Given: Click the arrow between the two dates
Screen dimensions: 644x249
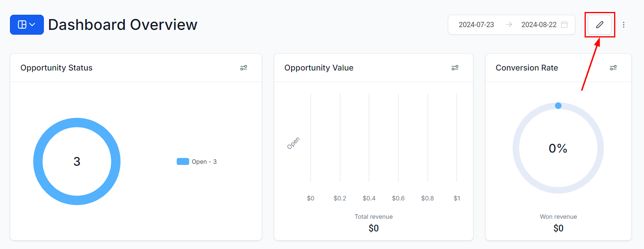Looking at the screenshot, I should (x=509, y=25).
